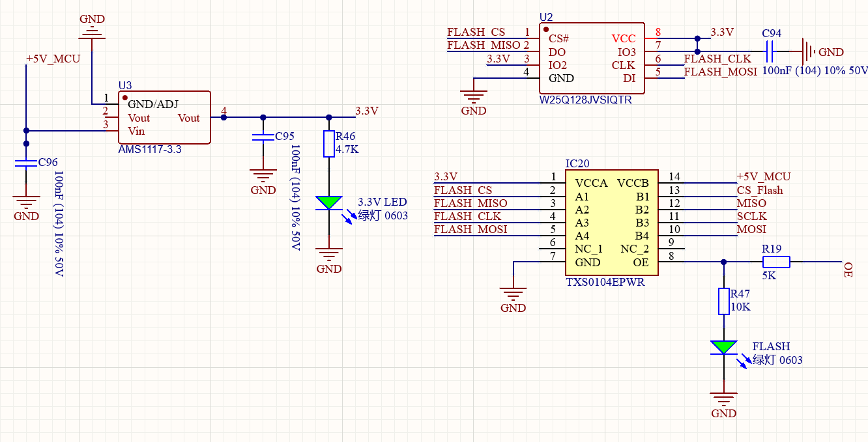This screenshot has height=442, width=868.
Task: Click the U3 designator label
Action: [x=125, y=85]
